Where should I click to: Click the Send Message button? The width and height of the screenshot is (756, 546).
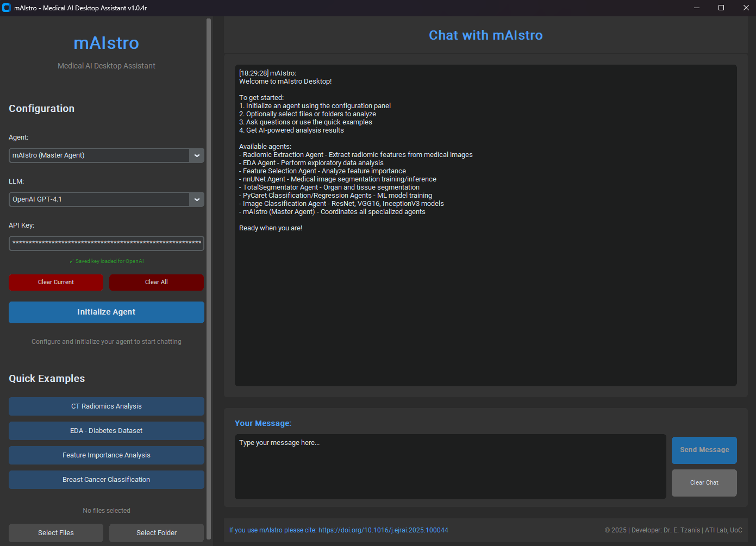(704, 450)
